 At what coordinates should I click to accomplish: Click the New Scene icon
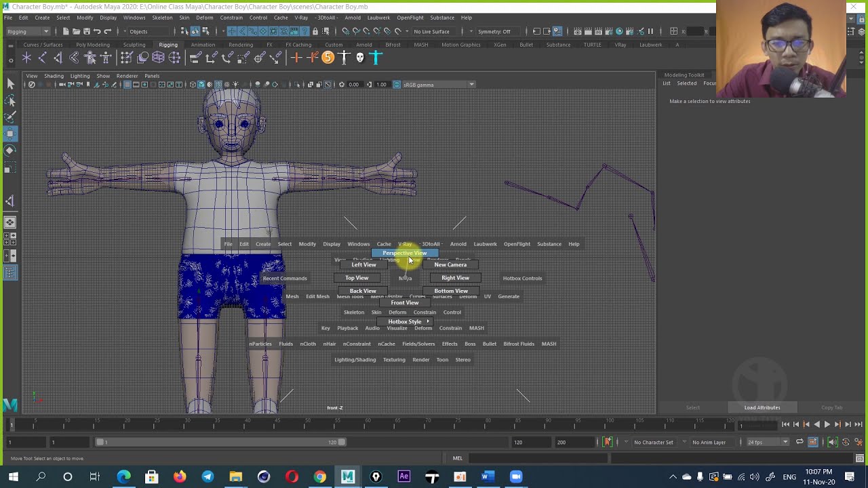click(x=66, y=31)
